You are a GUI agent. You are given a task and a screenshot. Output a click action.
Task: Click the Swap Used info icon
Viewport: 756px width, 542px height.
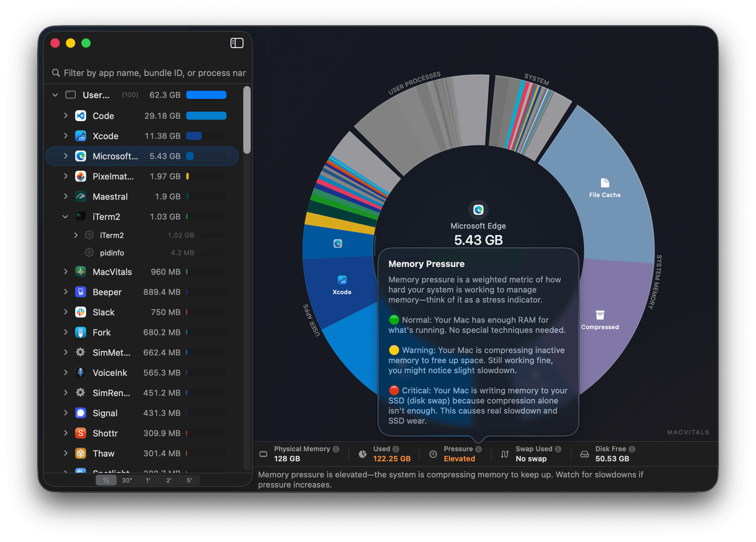pos(558,449)
